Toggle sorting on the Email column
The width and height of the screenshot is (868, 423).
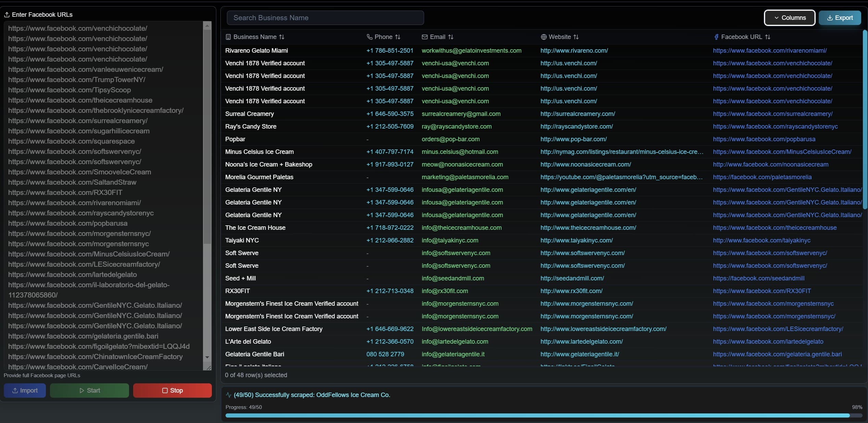(451, 37)
